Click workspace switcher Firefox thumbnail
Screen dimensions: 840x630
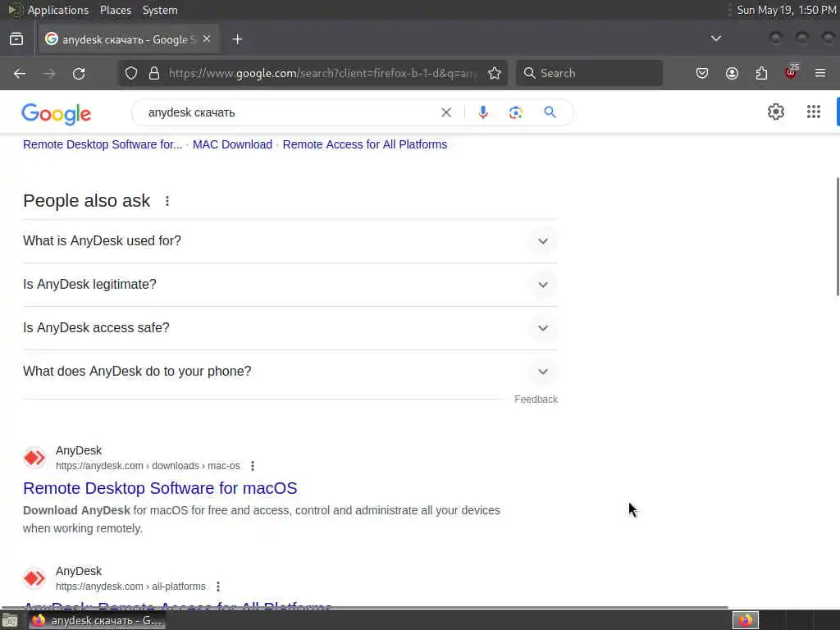coord(746,620)
